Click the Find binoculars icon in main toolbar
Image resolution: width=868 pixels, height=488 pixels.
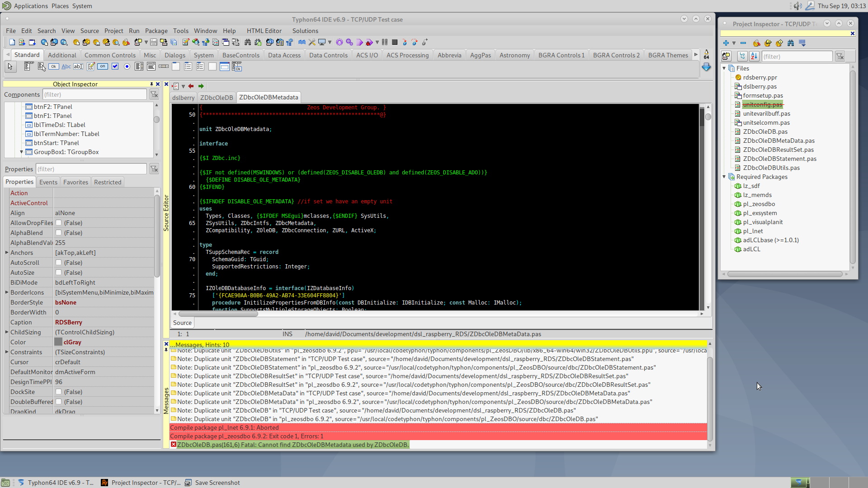248,42
